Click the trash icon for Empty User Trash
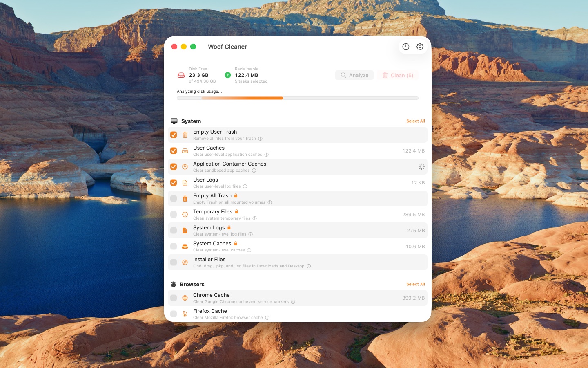 (x=185, y=135)
